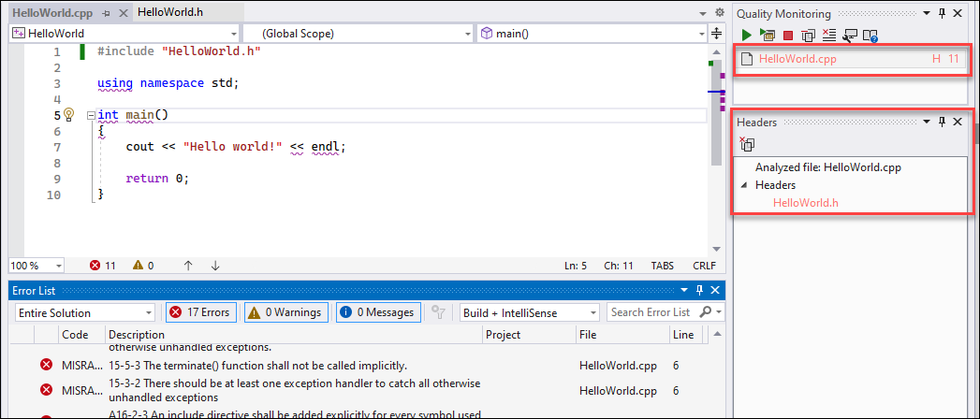This screenshot has width=980, height=419.
Task: Collapse the main() function outline box
Action: (x=91, y=115)
